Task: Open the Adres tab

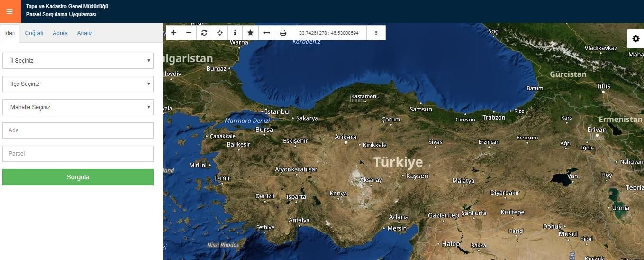Action: point(60,33)
